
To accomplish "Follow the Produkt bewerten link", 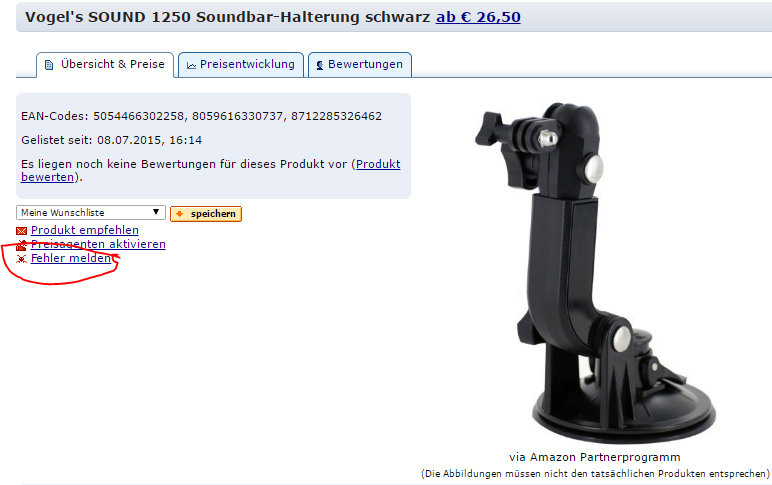I will click(x=211, y=170).
